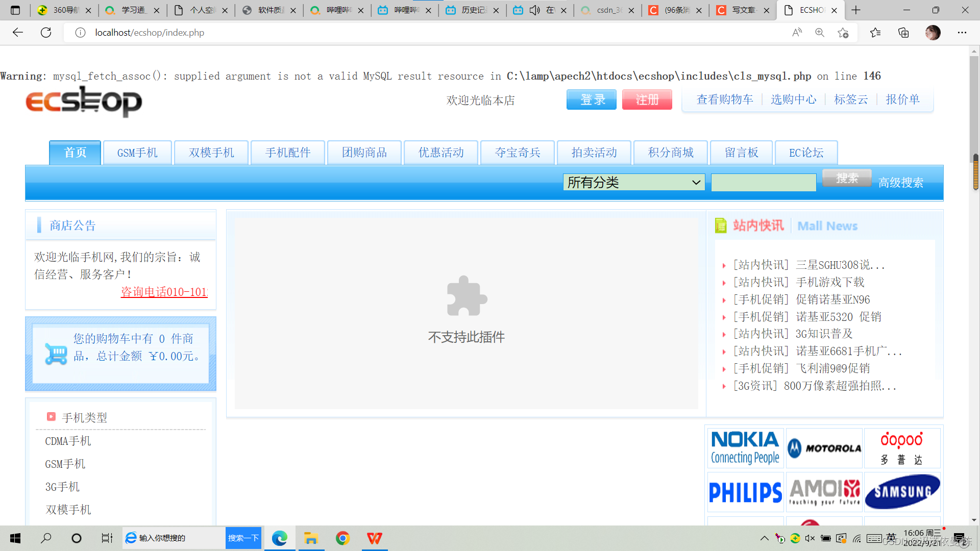Open WPS Office from the taskbar

point(375,538)
